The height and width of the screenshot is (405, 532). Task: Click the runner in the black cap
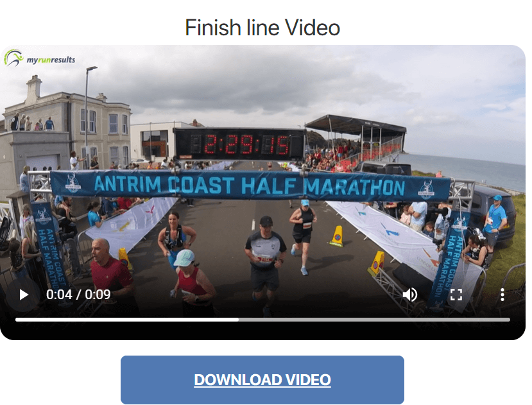[265, 258]
